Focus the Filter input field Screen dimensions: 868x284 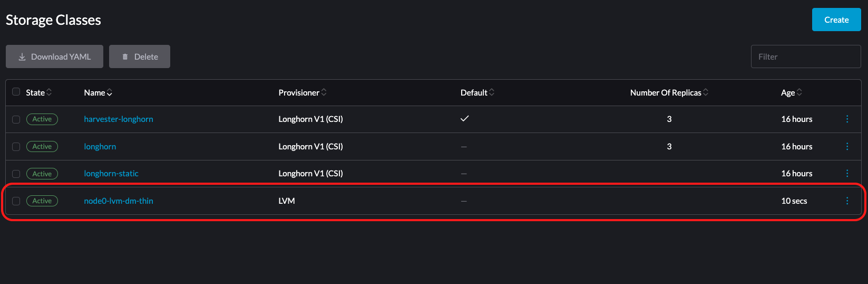[805, 56]
